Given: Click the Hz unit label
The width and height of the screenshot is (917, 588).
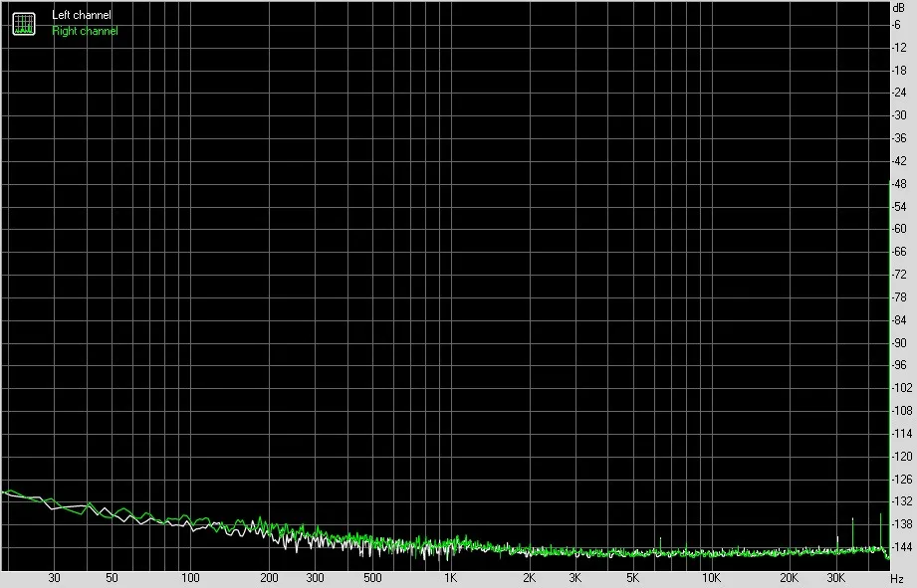Looking at the screenshot, I should point(897,578).
